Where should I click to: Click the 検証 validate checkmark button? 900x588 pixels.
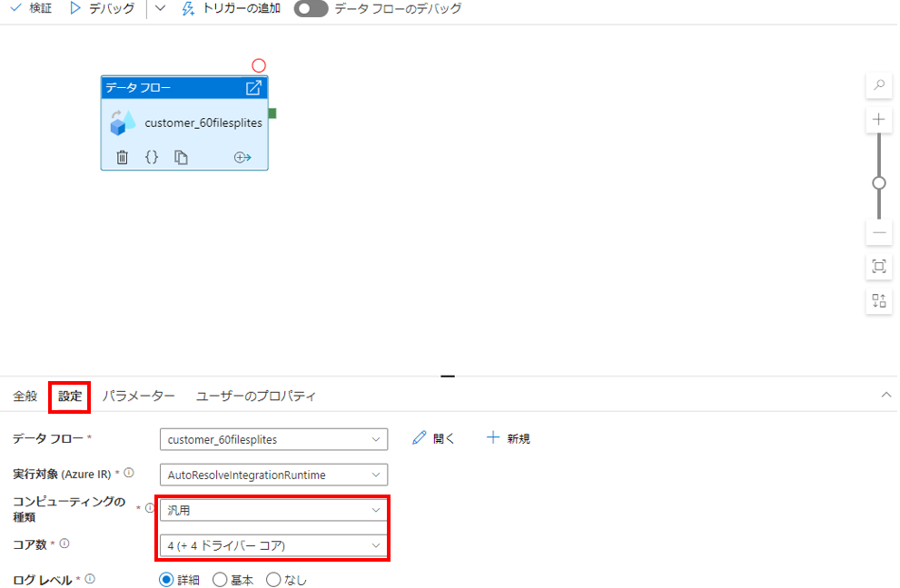click(32, 8)
